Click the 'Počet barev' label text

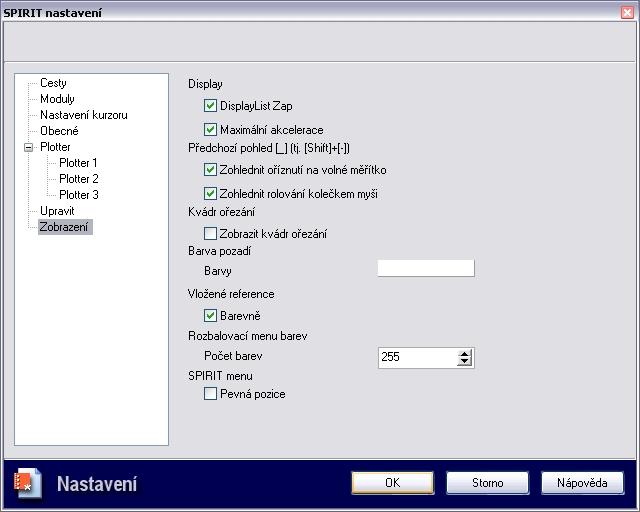233,356
